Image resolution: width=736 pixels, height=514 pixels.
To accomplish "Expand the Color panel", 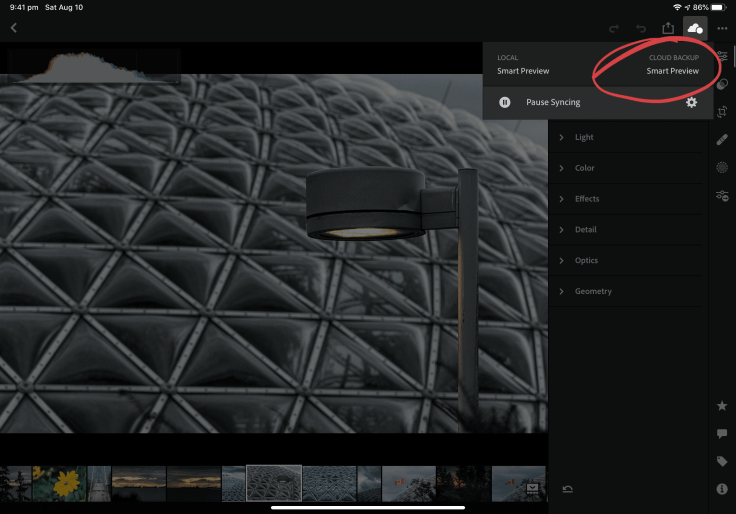I will [625, 168].
